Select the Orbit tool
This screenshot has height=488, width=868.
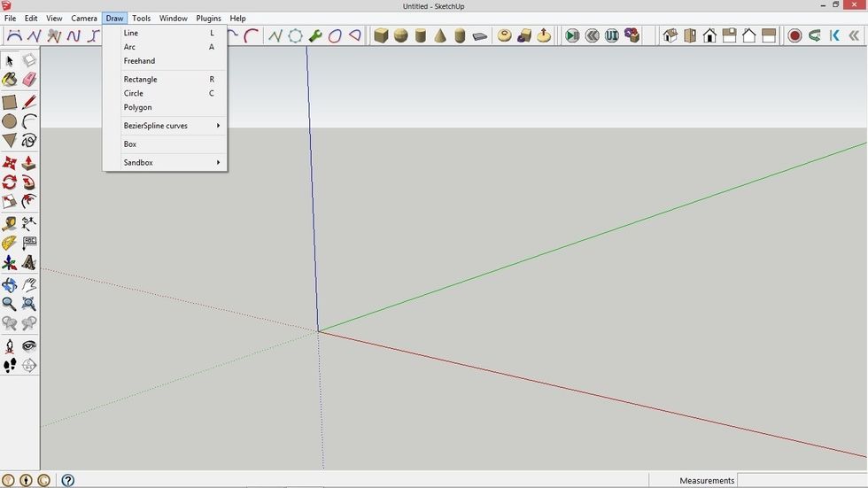[10, 285]
